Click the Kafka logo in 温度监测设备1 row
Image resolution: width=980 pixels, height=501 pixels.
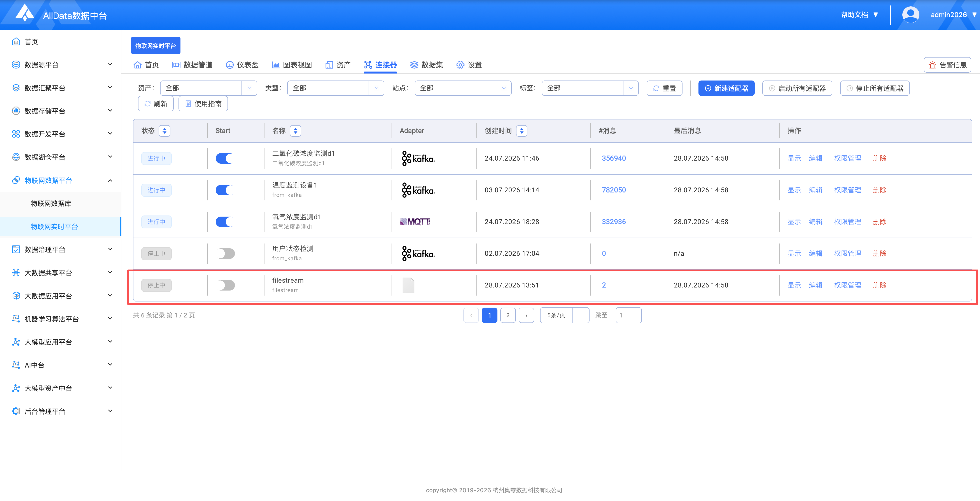[x=418, y=190]
